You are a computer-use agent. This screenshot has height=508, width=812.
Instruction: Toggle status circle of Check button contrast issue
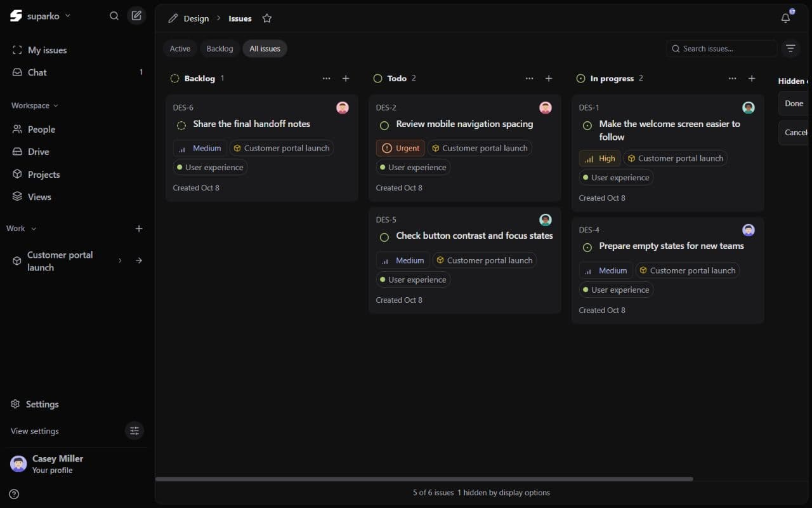[x=384, y=237]
